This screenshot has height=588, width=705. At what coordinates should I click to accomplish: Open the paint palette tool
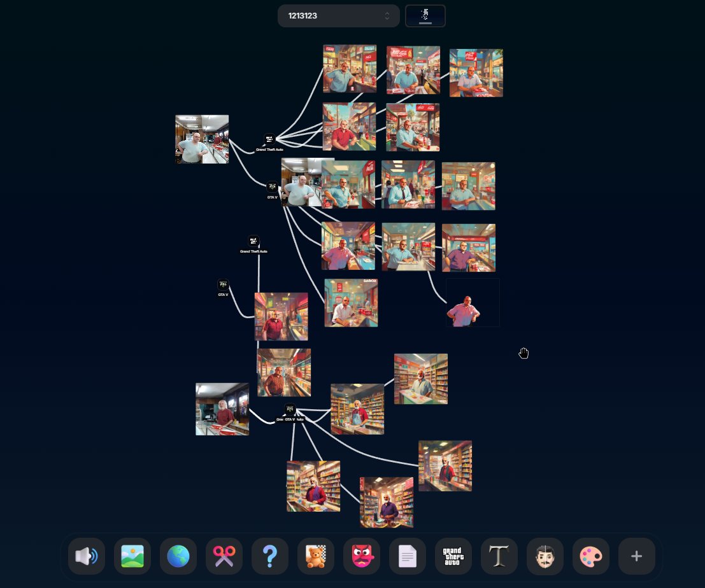(x=591, y=556)
